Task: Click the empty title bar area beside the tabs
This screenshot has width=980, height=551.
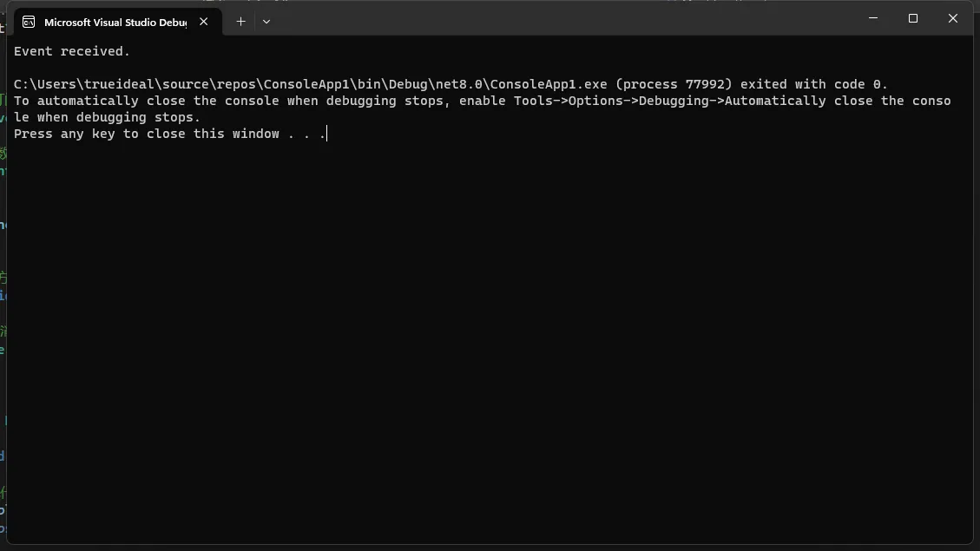Action: [562, 19]
